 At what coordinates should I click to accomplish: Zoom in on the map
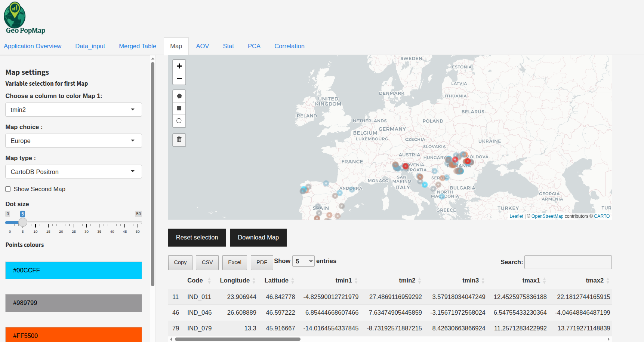pos(179,66)
